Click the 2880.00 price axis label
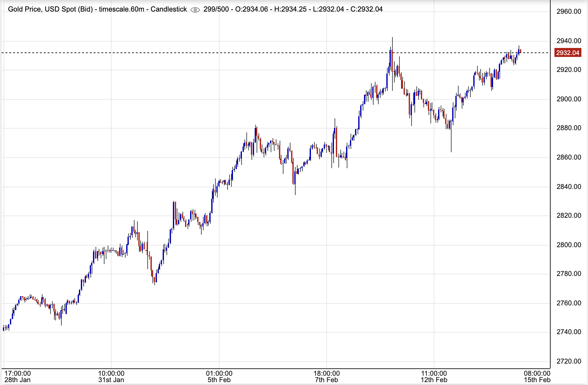 [569, 128]
